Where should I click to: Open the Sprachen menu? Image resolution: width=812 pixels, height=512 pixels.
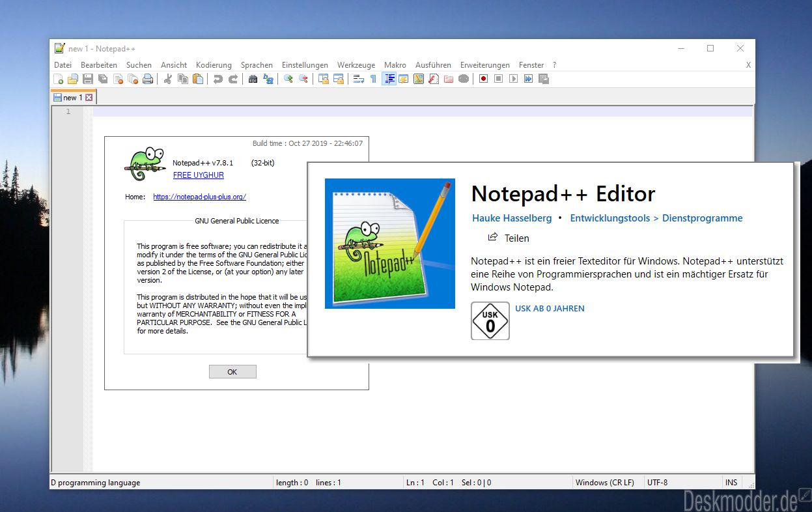click(257, 65)
